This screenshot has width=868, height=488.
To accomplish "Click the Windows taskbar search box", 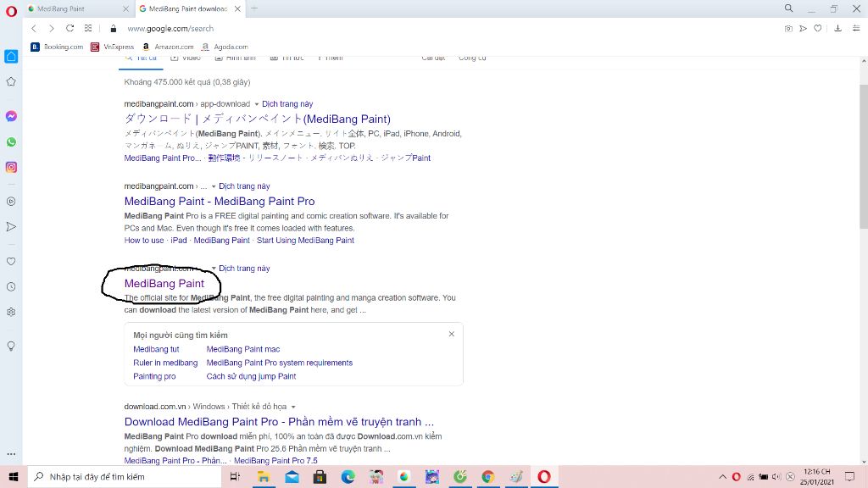I will [125, 476].
